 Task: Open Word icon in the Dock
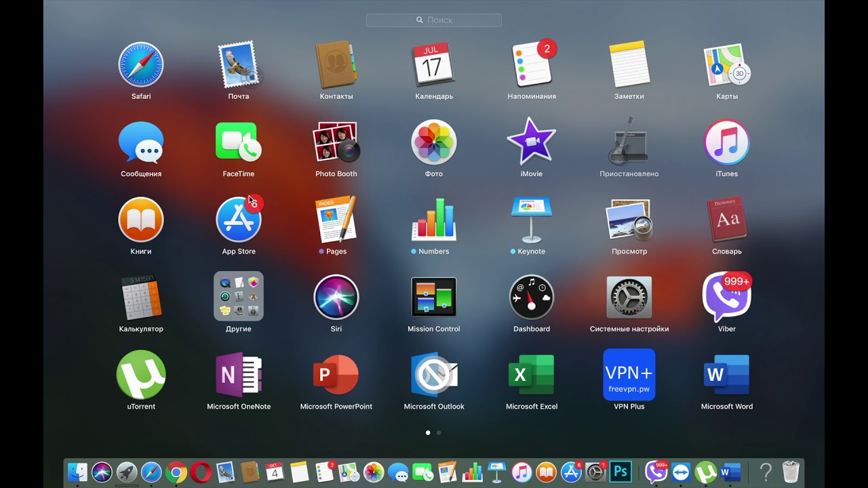point(730,472)
